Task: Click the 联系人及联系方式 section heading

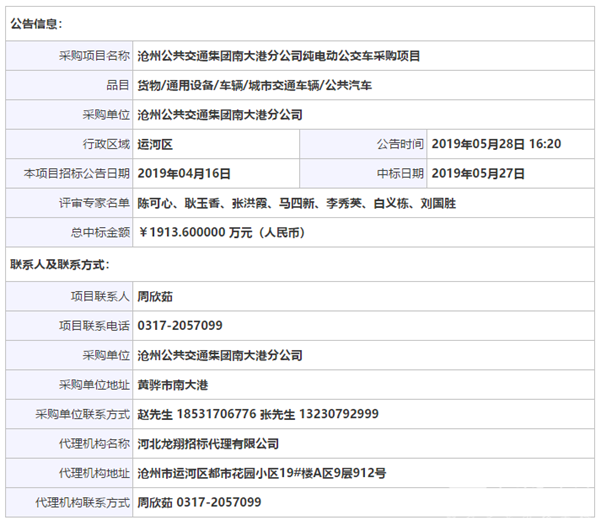Action: [59, 265]
